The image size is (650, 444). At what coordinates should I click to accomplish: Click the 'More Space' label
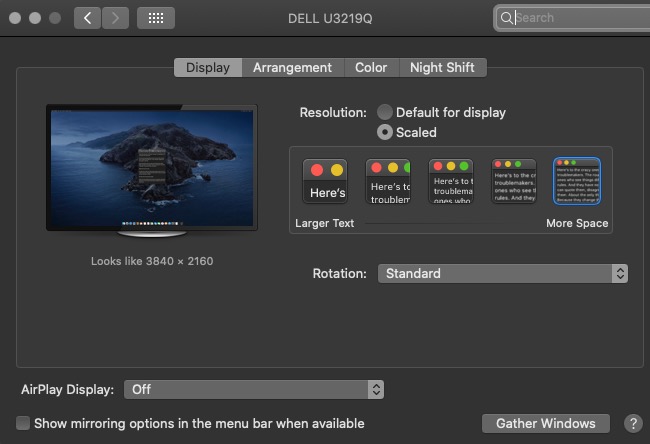[x=577, y=223]
